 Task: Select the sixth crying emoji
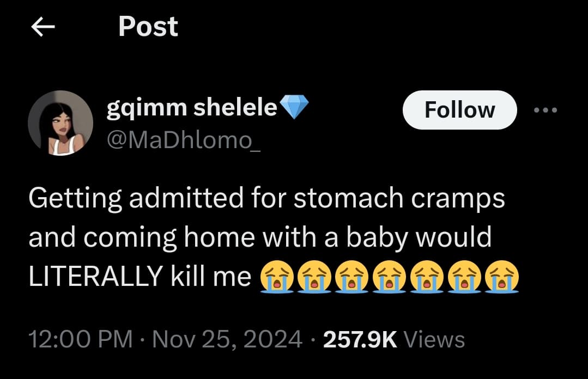tap(464, 278)
